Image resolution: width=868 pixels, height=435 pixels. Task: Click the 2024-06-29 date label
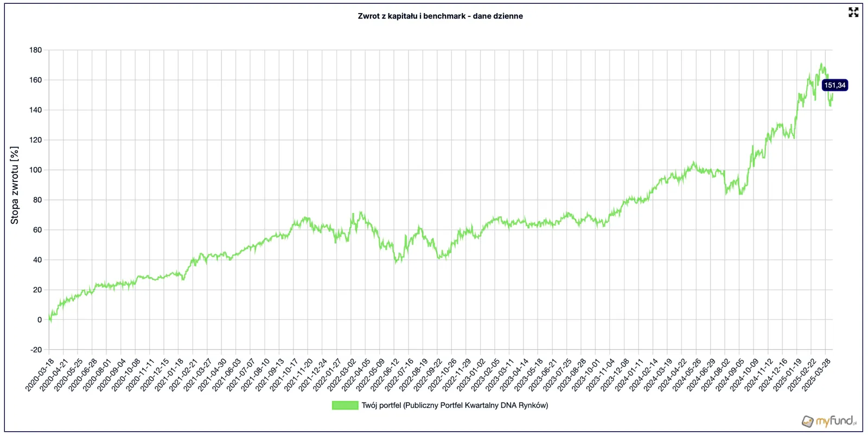(701, 375)
